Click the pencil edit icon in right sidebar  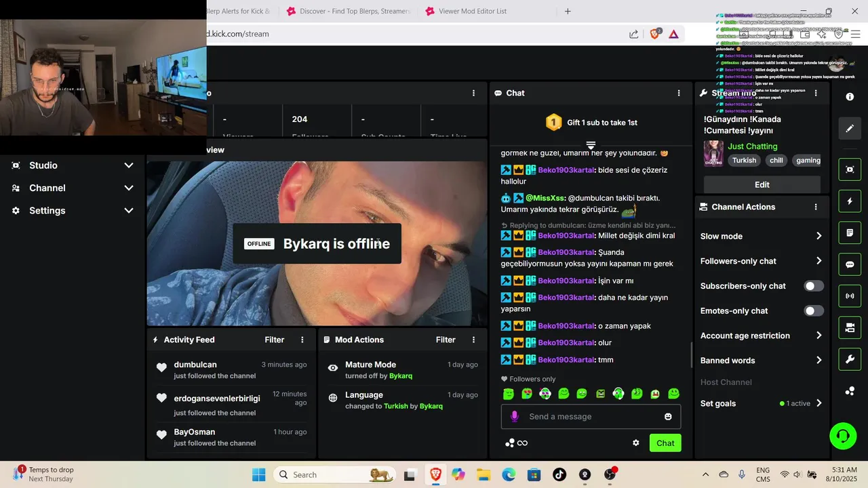pos(850,128)
